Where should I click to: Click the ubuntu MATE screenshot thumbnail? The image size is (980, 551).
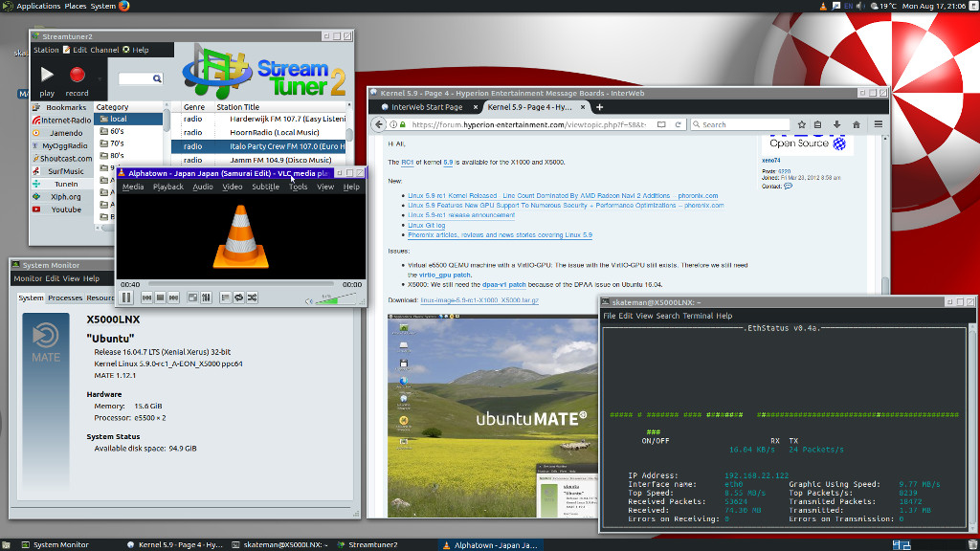pyautogui.click(x=493, y=417)
